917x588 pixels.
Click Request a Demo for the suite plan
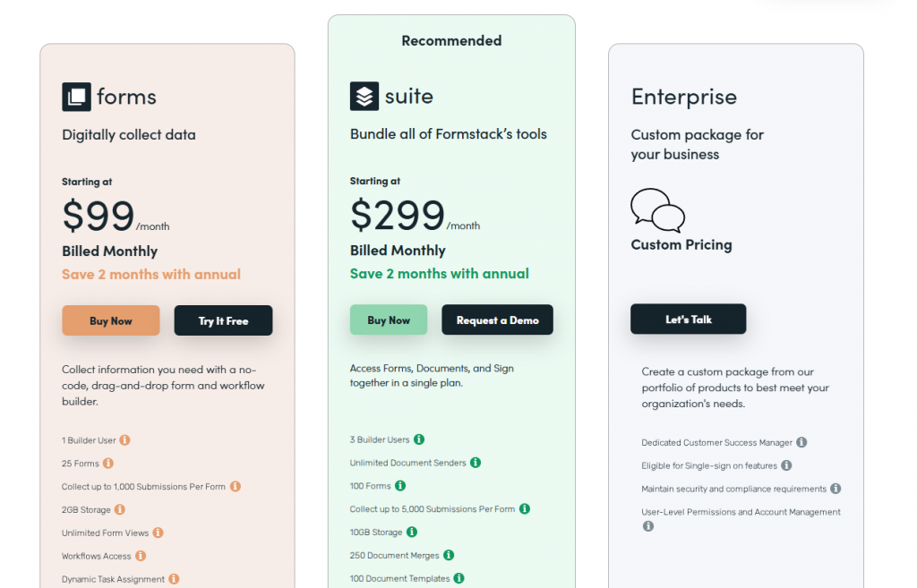click(497, 320)
